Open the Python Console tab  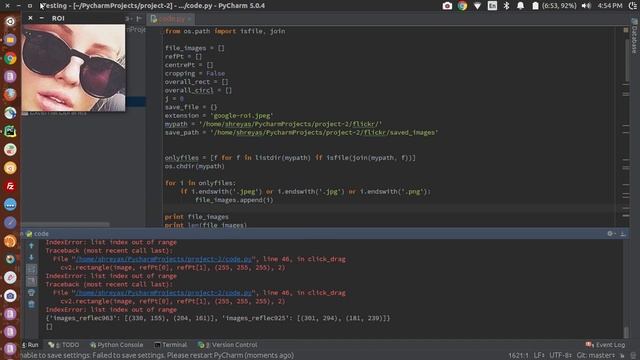click(x=117, y=345)
